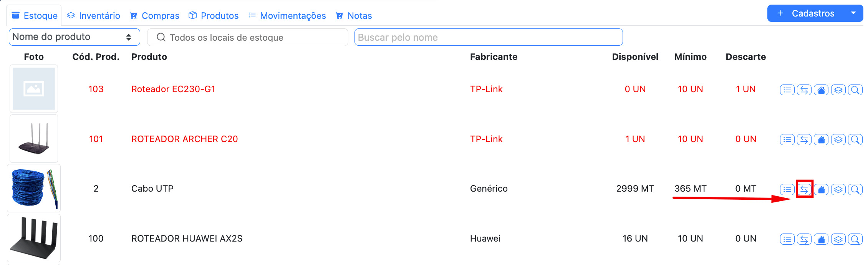Select the Compras menu item
This screenshot has height=265, width=868.
pos(154,15)
